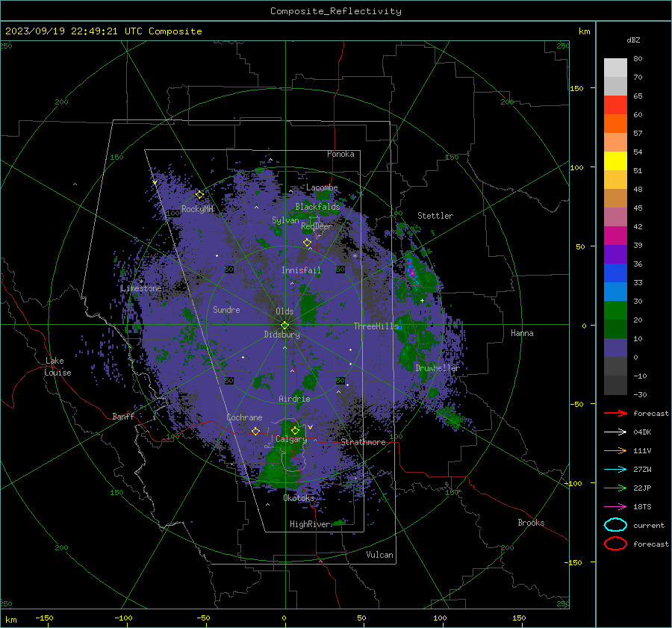Image resolution: width=672 pixels, height=628 pixels.
Task: Select the 80 dBZ color swatch
Action: point(615,67)
